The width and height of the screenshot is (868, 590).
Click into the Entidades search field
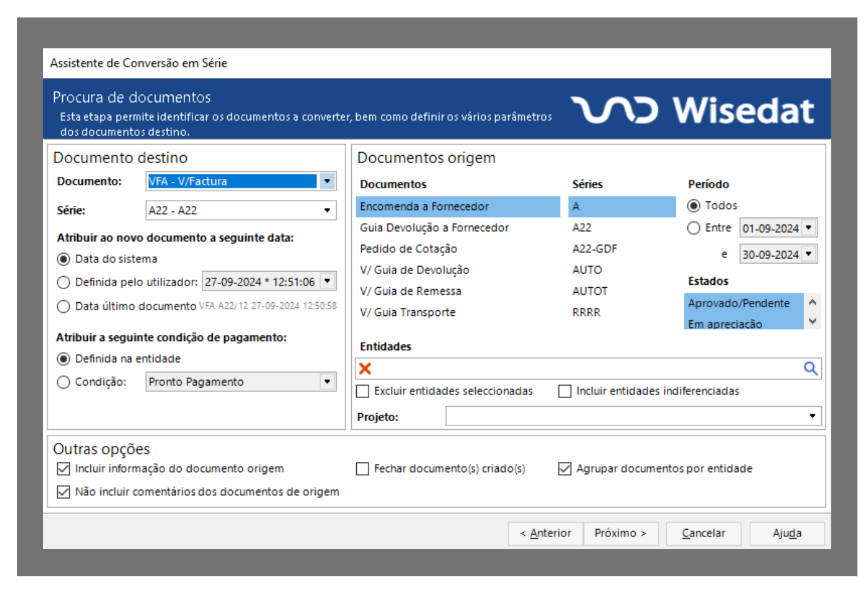pyautogui.click(x=585, y=369)
